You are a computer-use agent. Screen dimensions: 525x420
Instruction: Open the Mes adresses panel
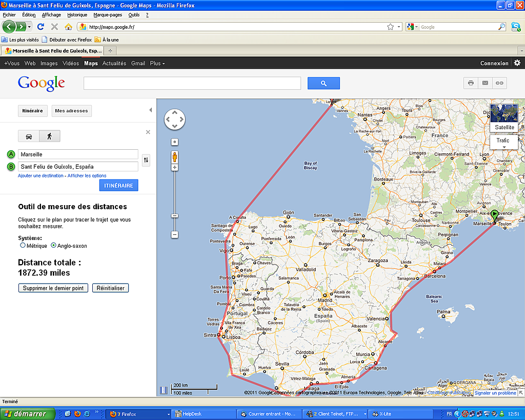71,111
